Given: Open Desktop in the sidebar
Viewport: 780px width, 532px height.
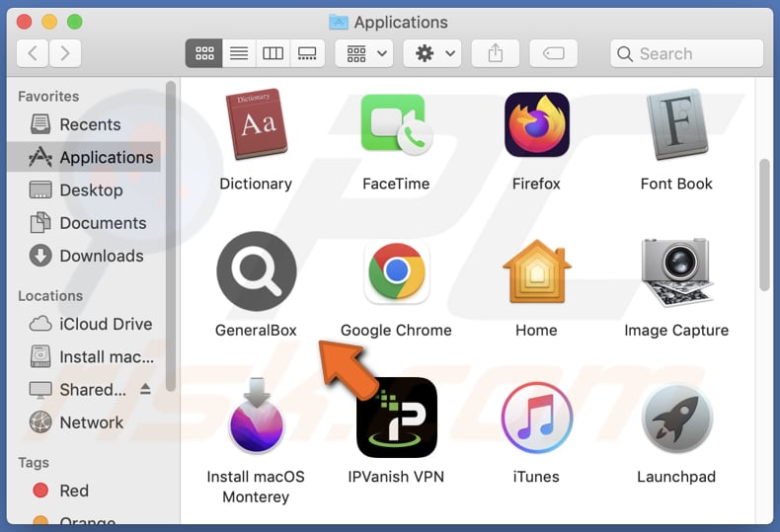Looking at the screenshot, I should (84, 190).
